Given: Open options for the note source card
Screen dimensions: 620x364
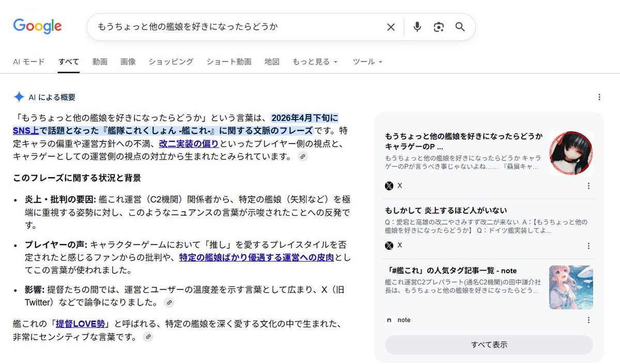Looking at the screenshot, I should pos(588,320).
